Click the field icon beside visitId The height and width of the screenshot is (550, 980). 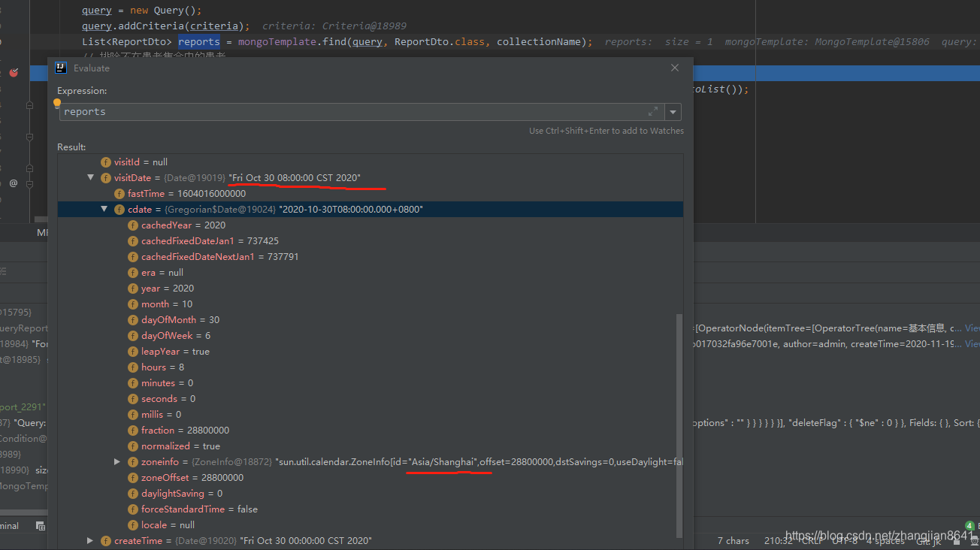point(106,162)
